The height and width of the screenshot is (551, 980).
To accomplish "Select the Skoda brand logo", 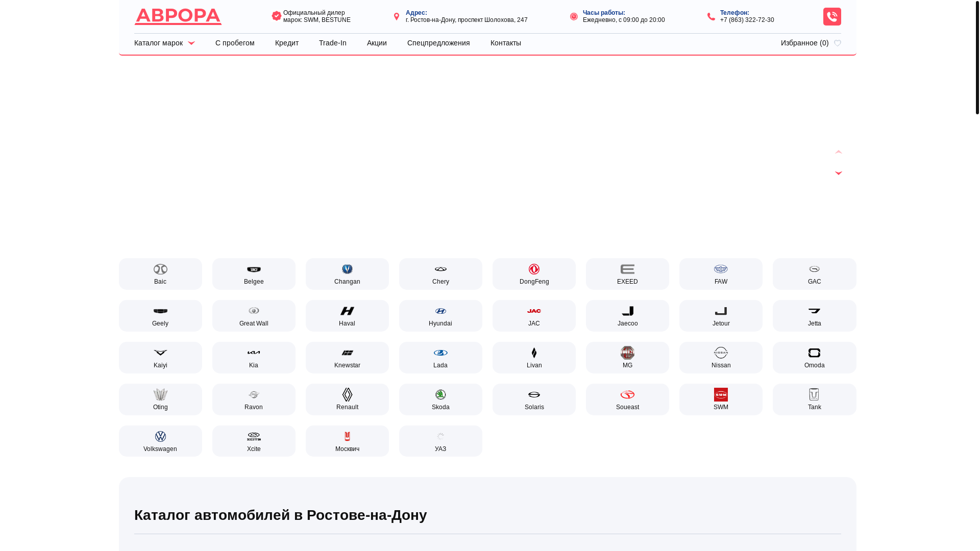I will click(x=440, y=394).
